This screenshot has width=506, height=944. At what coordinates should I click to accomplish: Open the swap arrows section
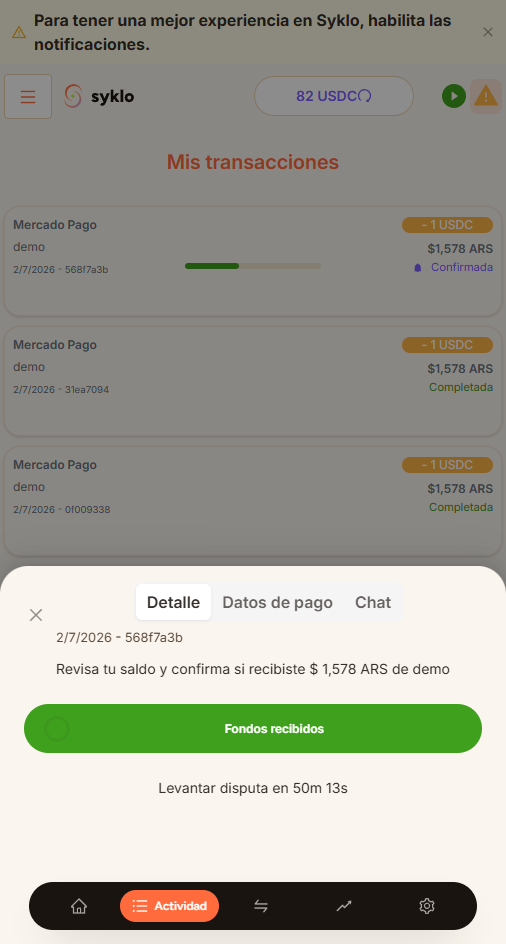[261, 905]
